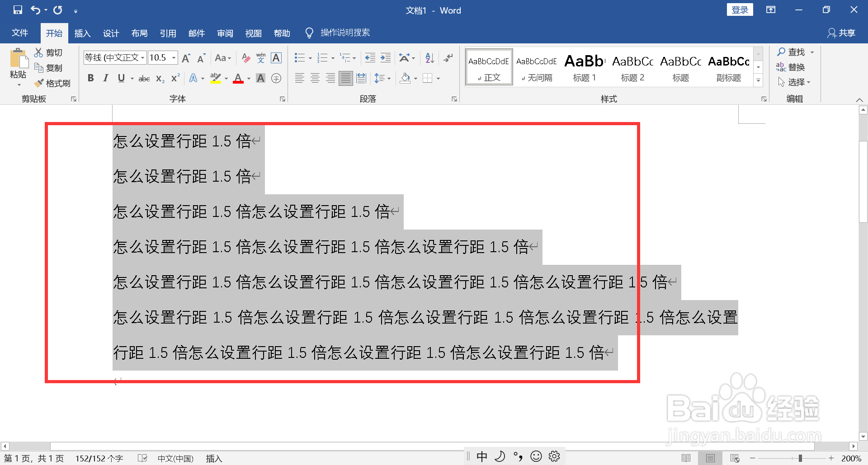
Task: Switch to the 引用 tab
Action: pyautogui.click(x=168, y=33)
